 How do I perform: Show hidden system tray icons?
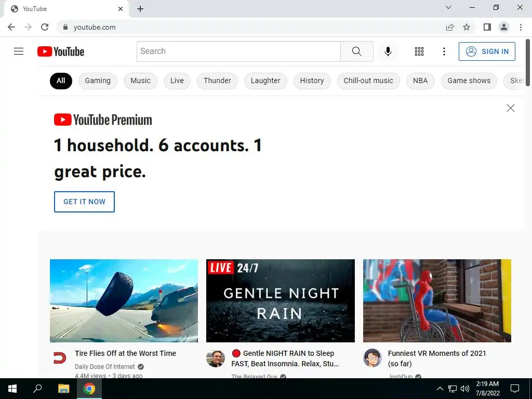(x=440, y=389)
